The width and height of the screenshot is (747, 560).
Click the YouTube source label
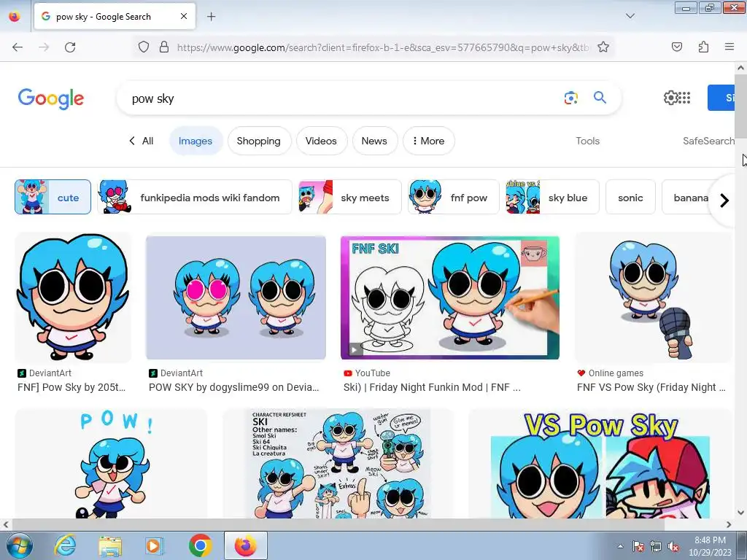pos(373,373)
